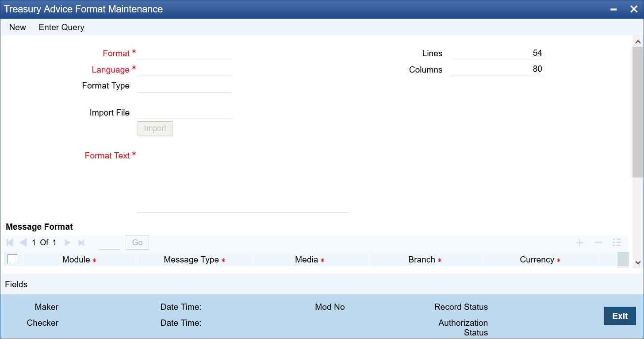Click the Record Status label
The height and width of the screenshot is (339, 644).
(x=461, y=307)
